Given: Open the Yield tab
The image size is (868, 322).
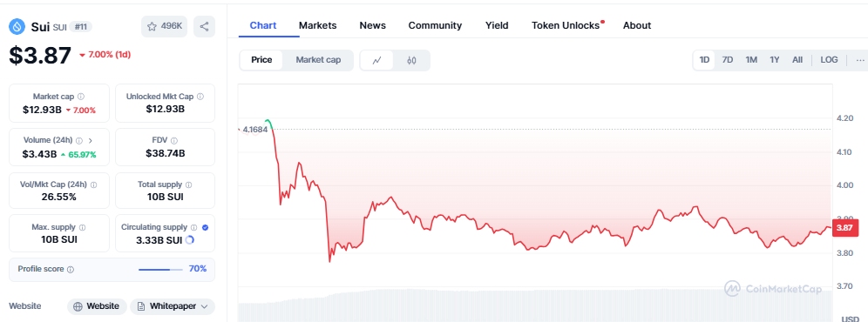Looking at the screenshot, I should (497, 25).
